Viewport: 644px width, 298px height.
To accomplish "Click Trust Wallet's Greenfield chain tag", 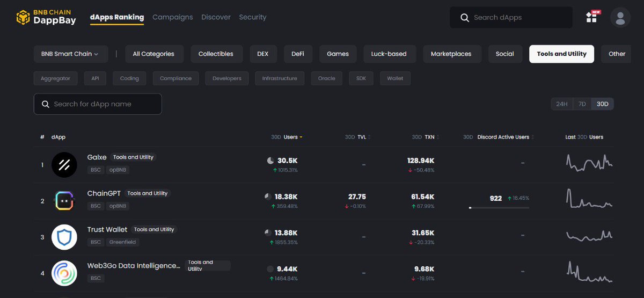I will (122, 242).
